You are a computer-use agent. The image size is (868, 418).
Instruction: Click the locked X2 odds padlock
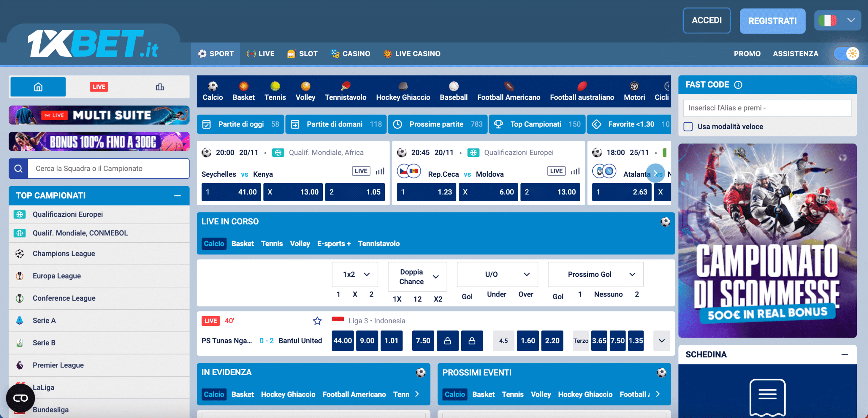pos(472,341)
